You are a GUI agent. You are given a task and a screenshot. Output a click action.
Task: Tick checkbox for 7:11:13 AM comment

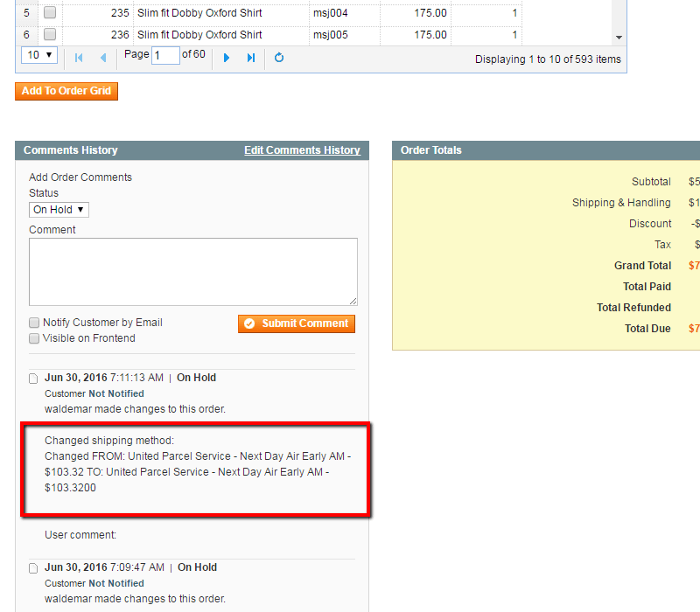pos(33,379)
